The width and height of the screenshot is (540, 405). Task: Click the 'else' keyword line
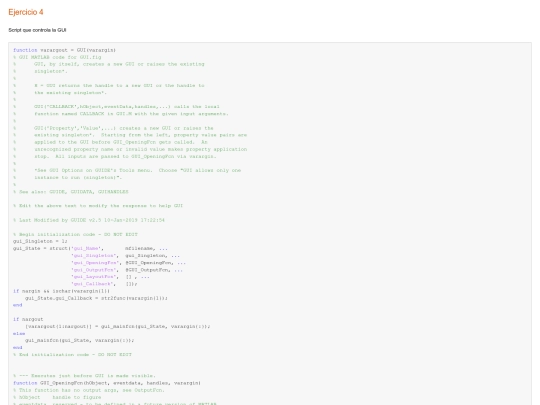19,333
